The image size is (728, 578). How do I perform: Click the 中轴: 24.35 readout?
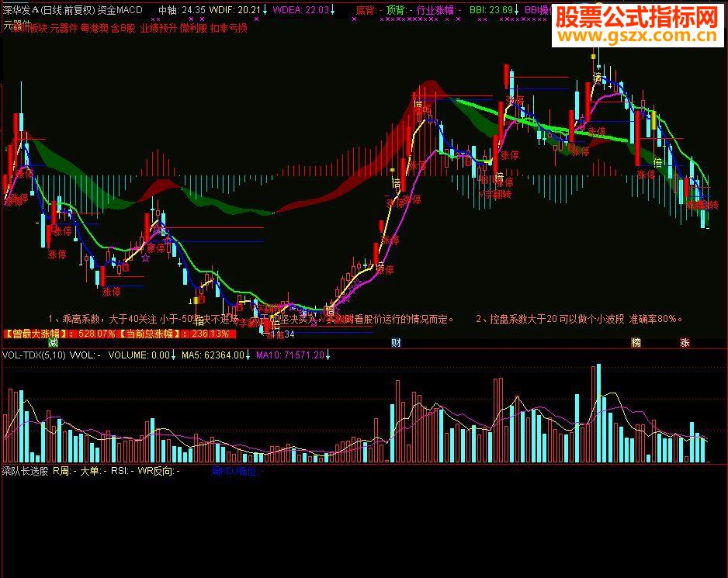pos(182,10)
